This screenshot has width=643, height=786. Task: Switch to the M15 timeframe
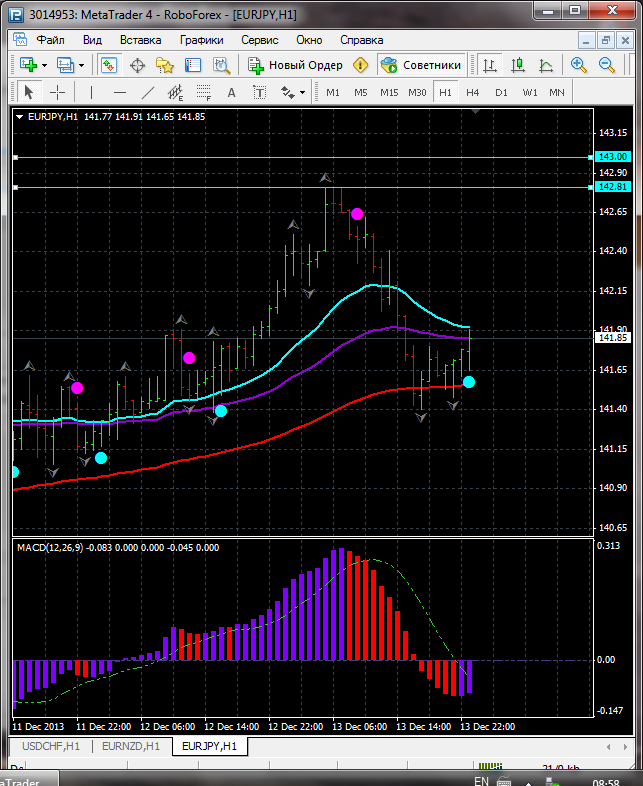pyautogui.click(x=389, y=93)
